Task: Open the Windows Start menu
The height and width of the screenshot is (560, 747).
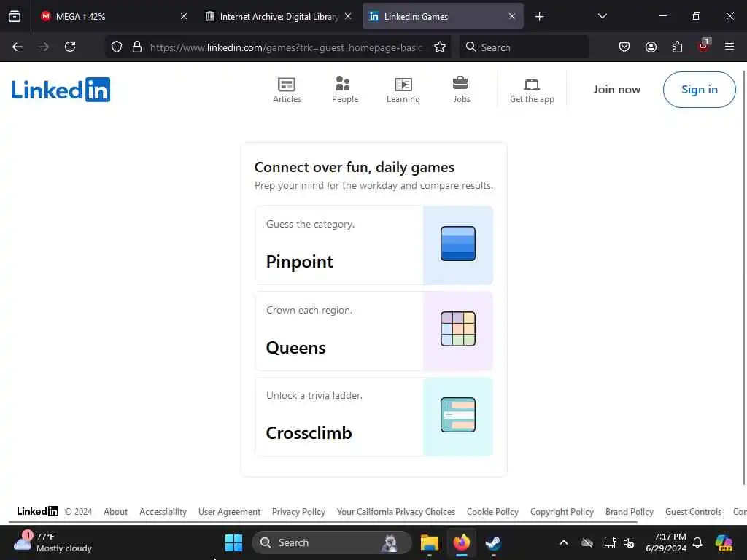Action: (233, 542)
